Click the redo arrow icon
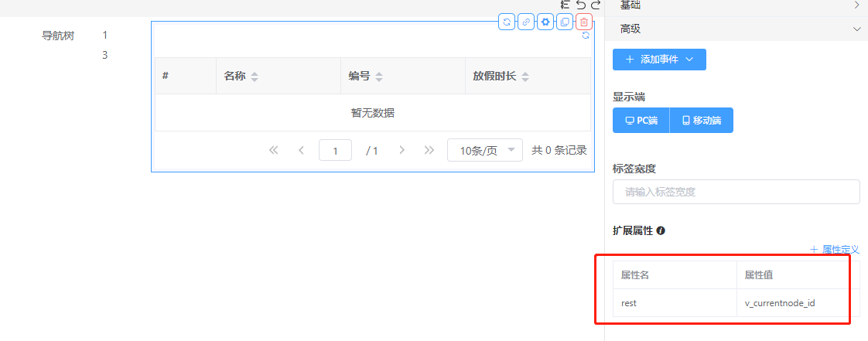 (596, 5)
